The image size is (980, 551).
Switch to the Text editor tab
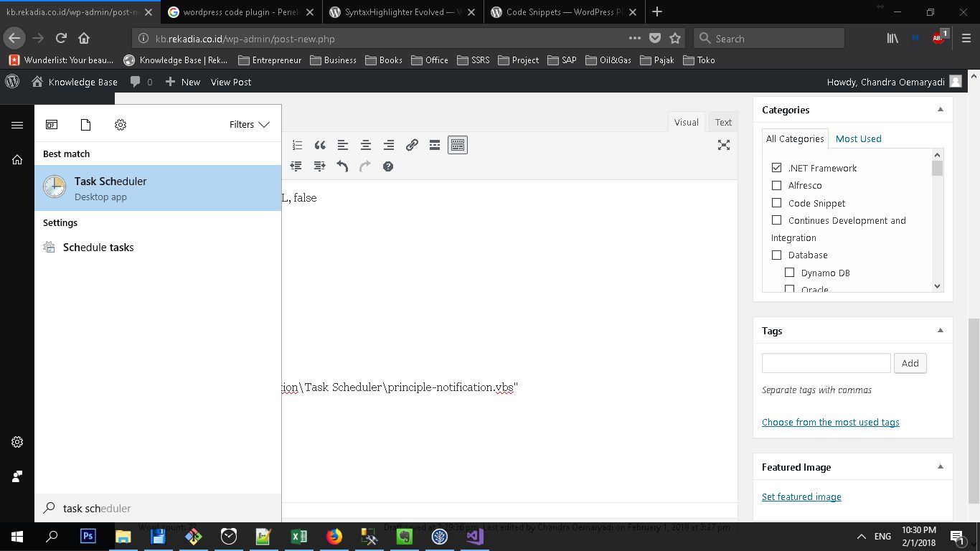(x=723, y=122)
